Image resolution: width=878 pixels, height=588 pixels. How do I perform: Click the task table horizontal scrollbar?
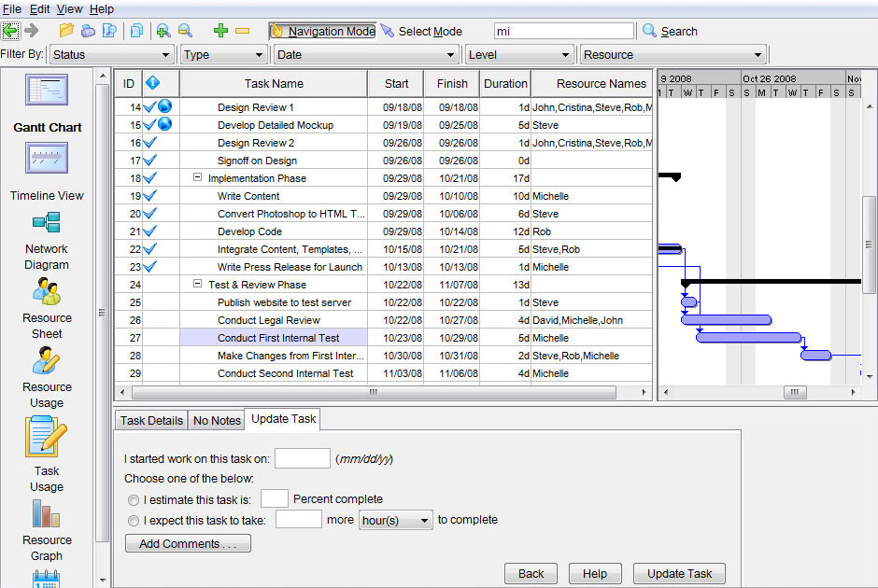tap(374, 392)
